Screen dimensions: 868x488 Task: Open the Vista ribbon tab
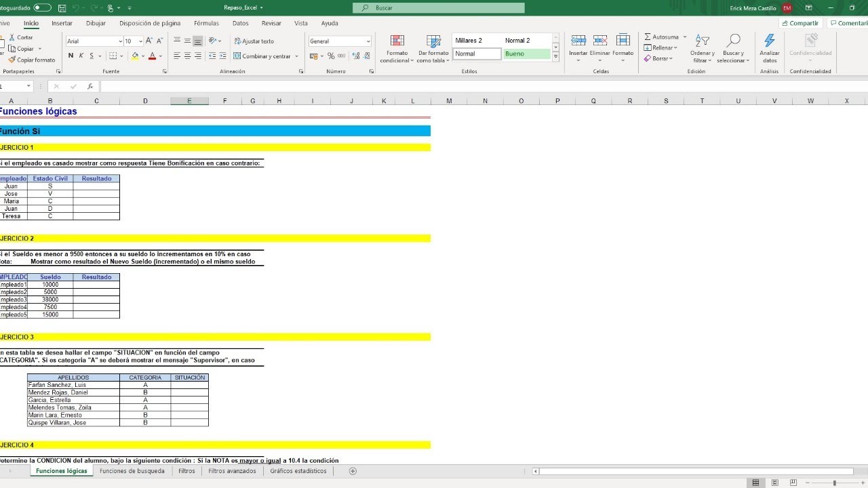click(301, 23)
